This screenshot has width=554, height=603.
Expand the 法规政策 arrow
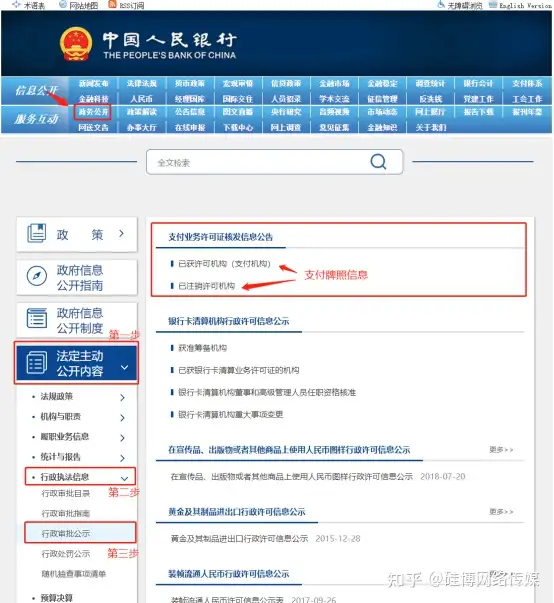(x=122, y=398)
